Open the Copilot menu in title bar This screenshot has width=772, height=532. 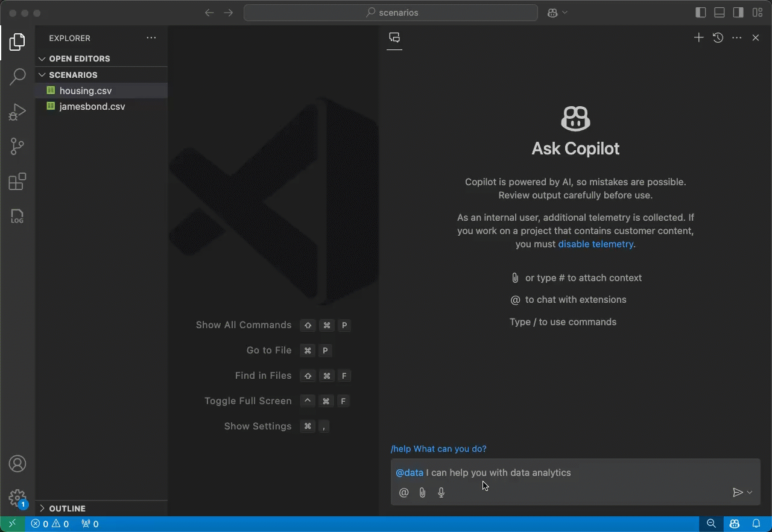pos(557,13)
